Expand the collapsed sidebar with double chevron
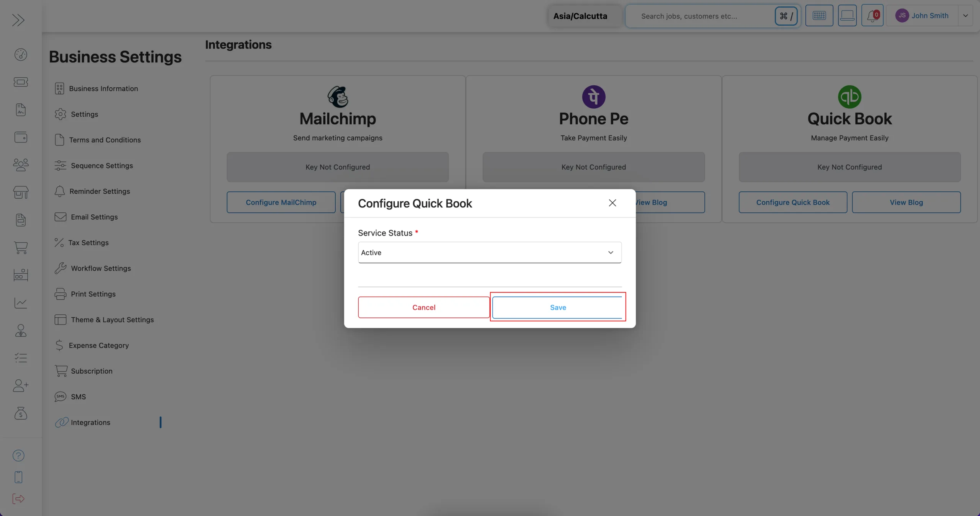The height and width of the screenshot is (516, 980). [x=18, y=20]
